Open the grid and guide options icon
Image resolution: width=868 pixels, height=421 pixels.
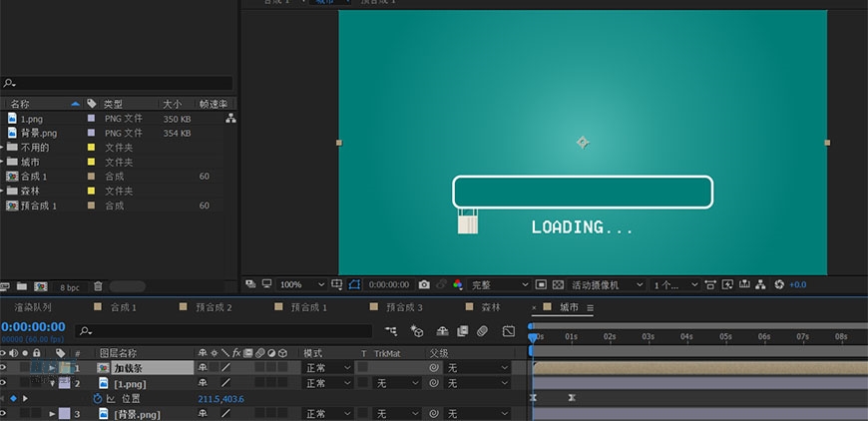(x=336, y=284)
